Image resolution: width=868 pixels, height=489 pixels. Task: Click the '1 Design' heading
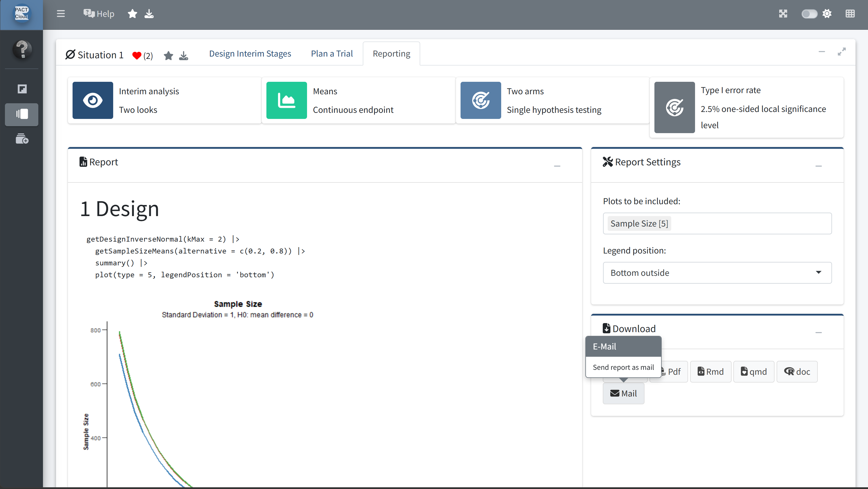click(119, 209)
